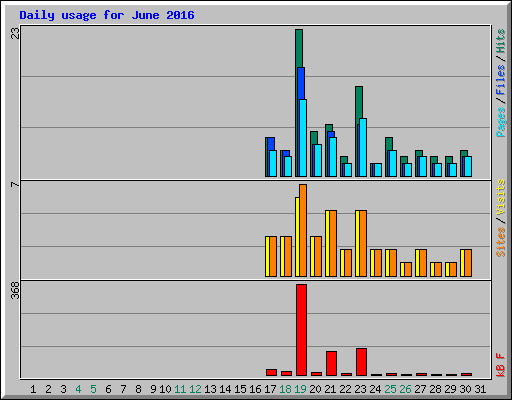This screenshot has height=400, width=512.
Task: Click the green x-axis day label 25
Action: click(x=390, y=389)
